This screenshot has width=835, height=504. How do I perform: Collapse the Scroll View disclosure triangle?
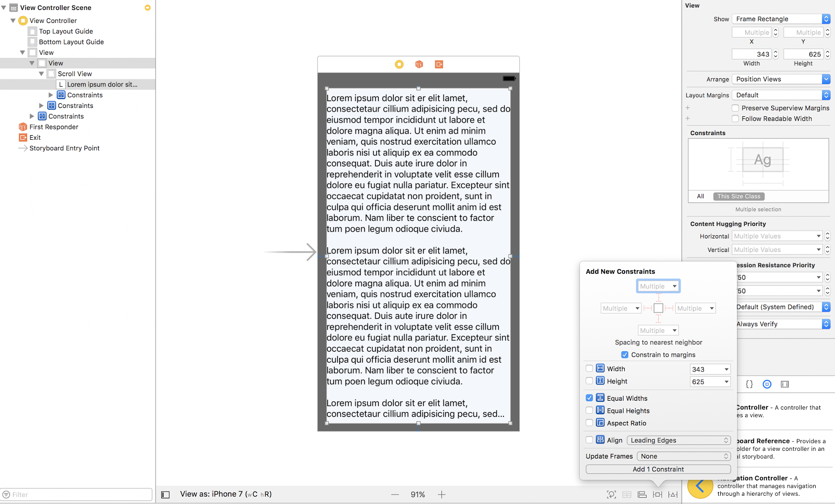42,74
